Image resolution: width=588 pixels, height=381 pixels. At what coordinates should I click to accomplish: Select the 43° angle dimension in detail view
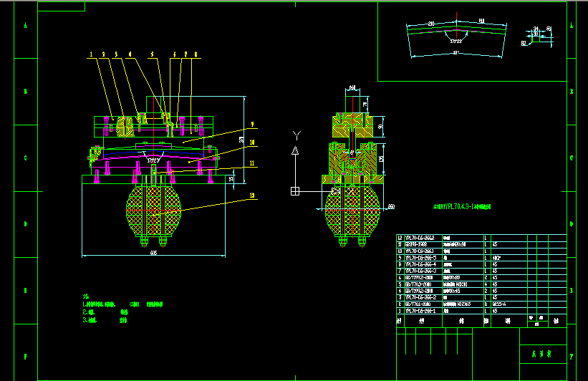(x=456, y=53)
